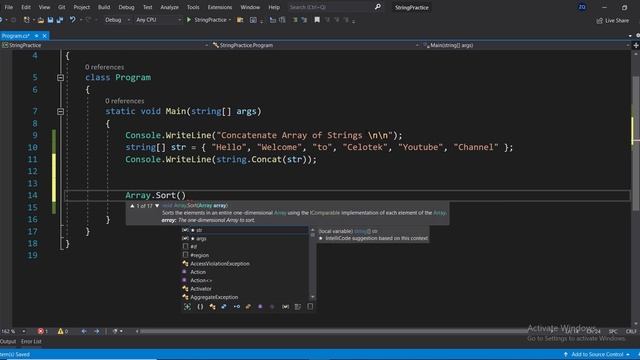
Task: Toggle the blue structures IntelliSense filter
Action: click(224, 307)
